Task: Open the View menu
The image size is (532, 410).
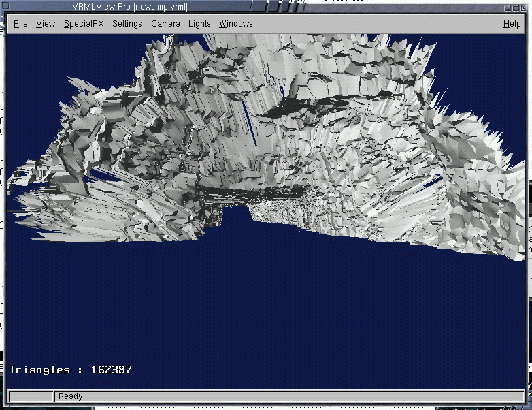Action: click(x=46, y=24)
